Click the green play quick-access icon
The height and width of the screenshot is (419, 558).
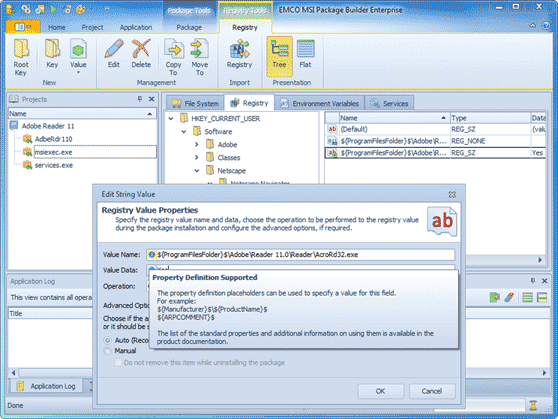point(53,9)
